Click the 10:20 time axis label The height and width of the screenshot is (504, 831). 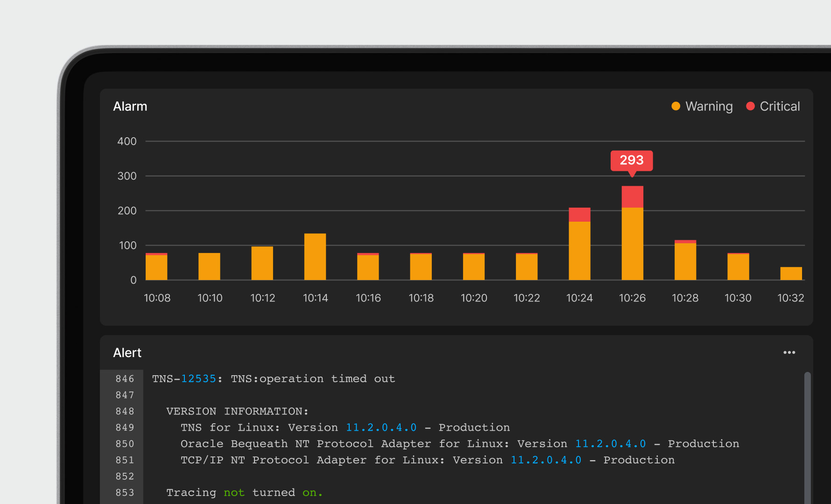(474, 298)
